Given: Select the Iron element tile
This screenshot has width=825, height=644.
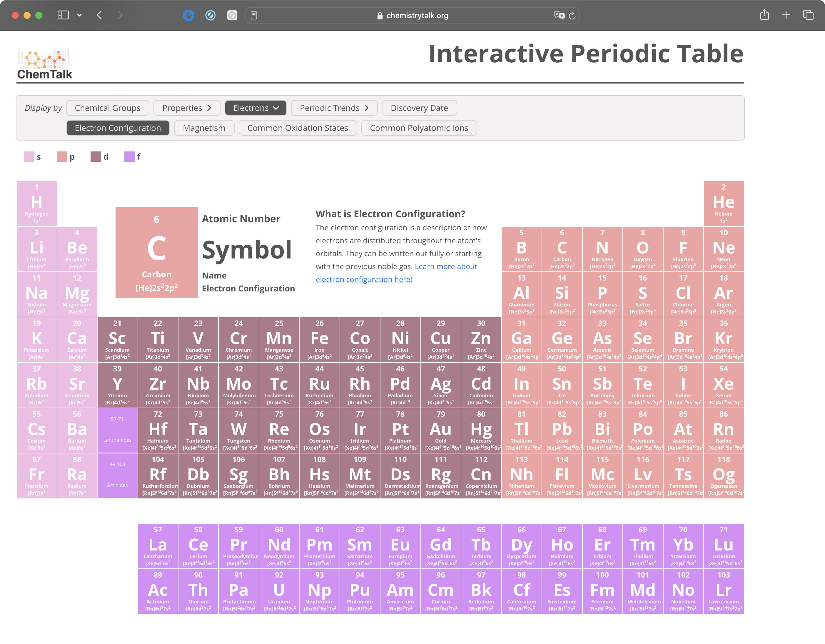Looking at the screenshot, I should tap(319, 340).
